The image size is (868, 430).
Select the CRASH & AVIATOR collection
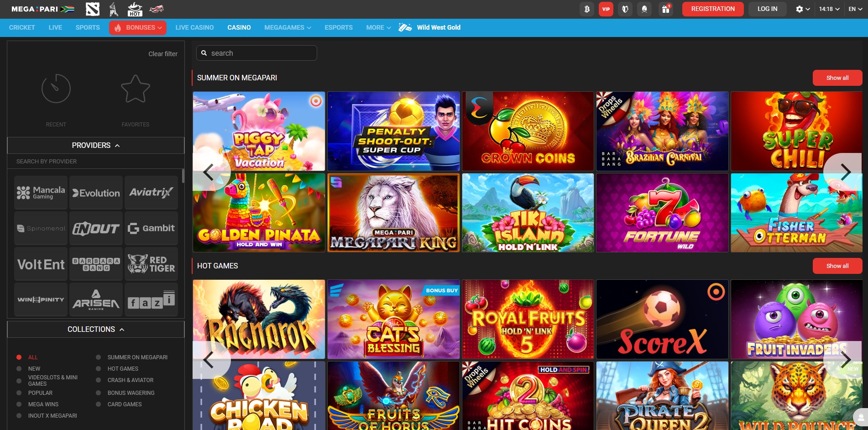(98, 380)
